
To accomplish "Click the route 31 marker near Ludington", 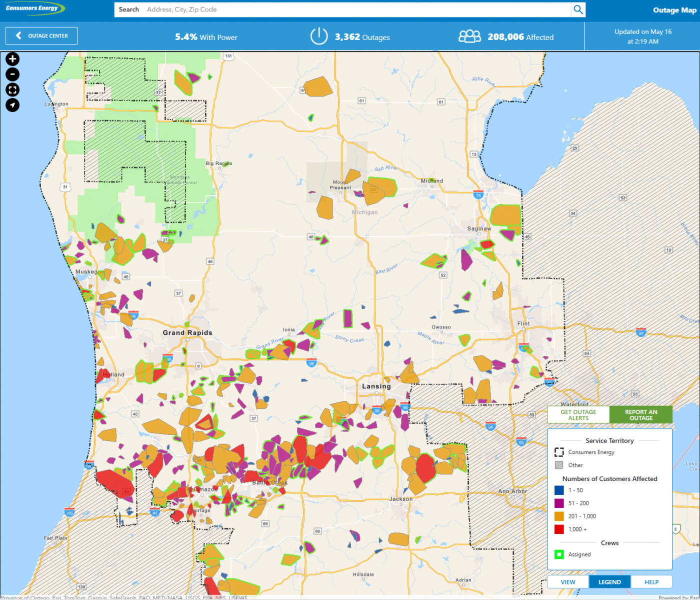I will (65, 187).
